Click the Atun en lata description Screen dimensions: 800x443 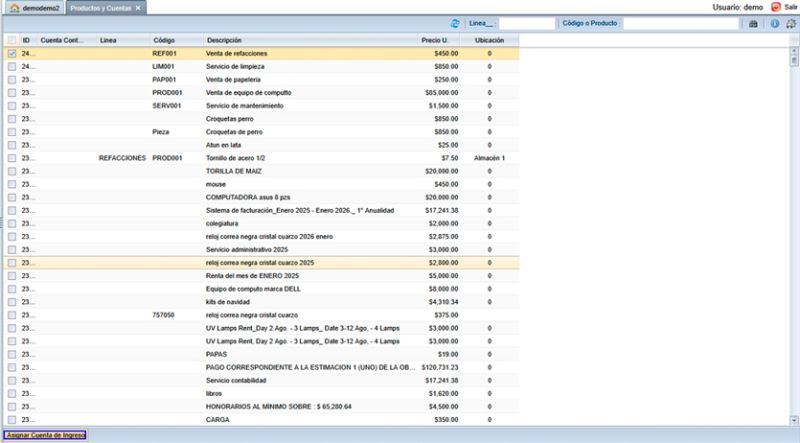click(x=223, y=145)
